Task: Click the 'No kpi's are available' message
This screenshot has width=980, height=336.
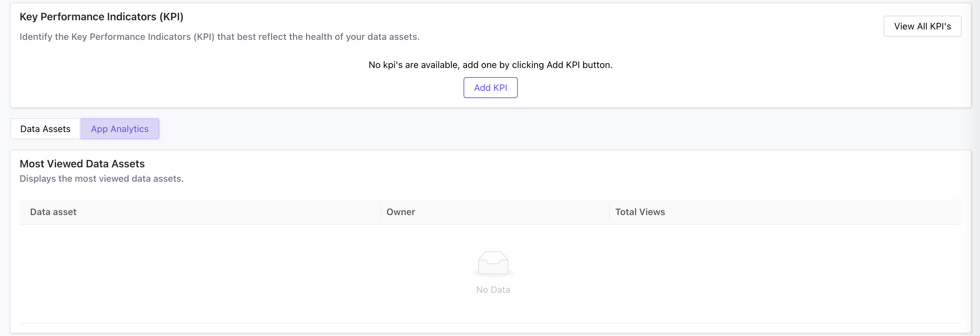Action: pos(490,65)
